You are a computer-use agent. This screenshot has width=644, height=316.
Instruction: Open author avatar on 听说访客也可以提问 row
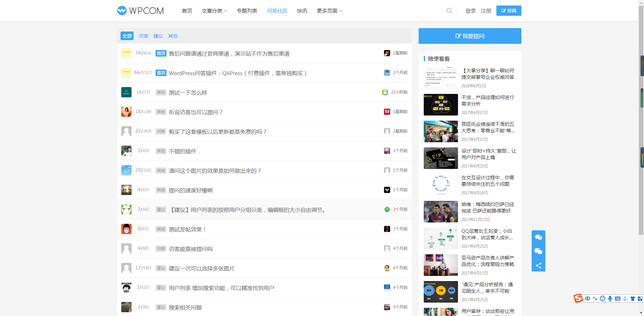pyautogui.click(x=126, y=112)
